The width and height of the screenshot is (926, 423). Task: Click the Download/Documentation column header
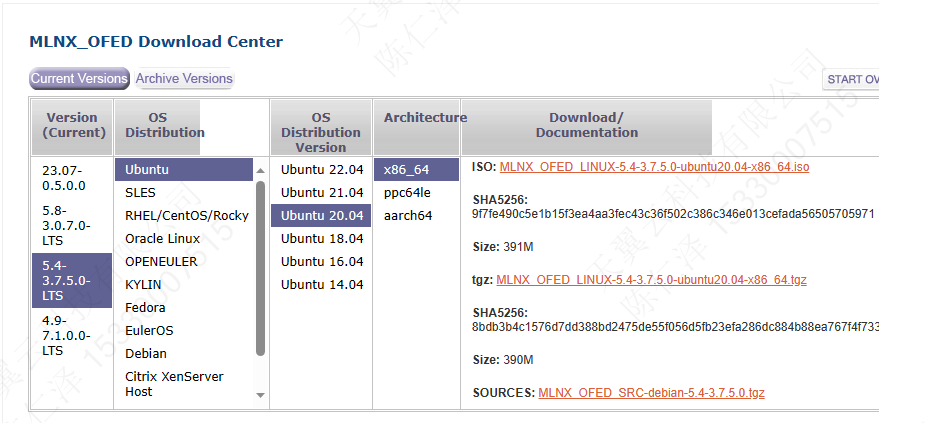coord(586,128)
